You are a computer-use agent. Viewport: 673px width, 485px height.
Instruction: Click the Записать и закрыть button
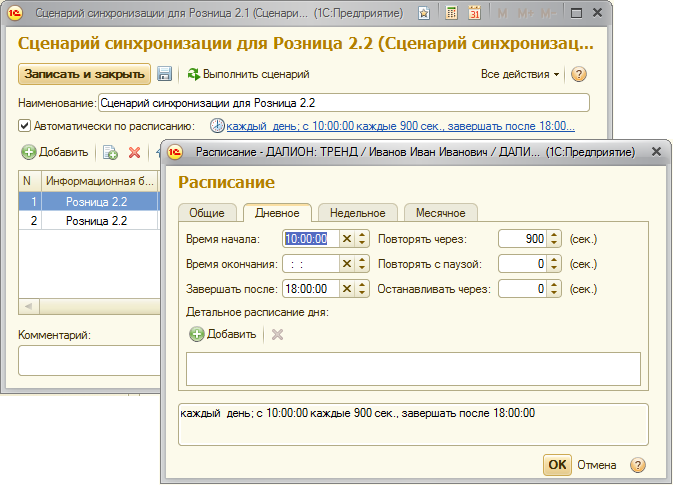click(x=84, y=74)
